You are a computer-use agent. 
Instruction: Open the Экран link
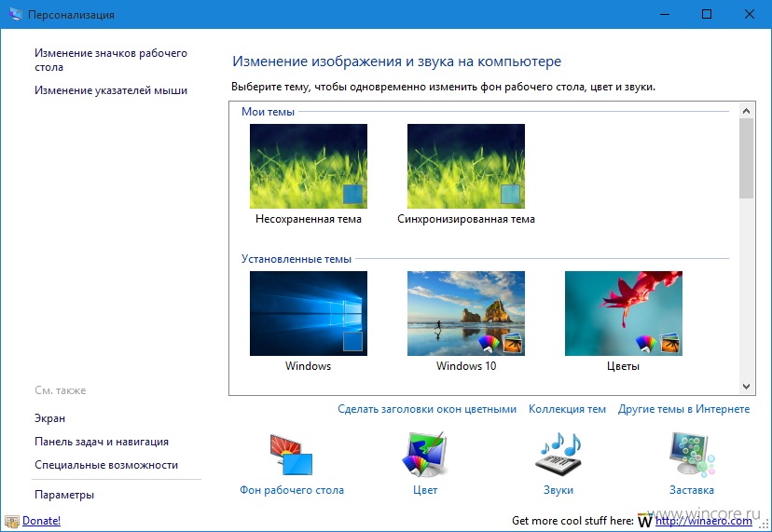click(x=49, y=418)
